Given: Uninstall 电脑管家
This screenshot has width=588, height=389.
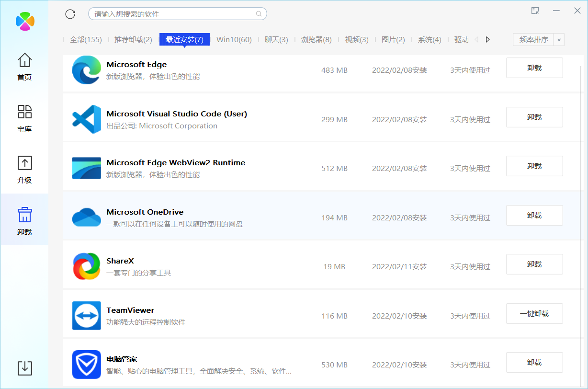Looking at the screenshot, I should pyautogui.click(x=534, y=363).
